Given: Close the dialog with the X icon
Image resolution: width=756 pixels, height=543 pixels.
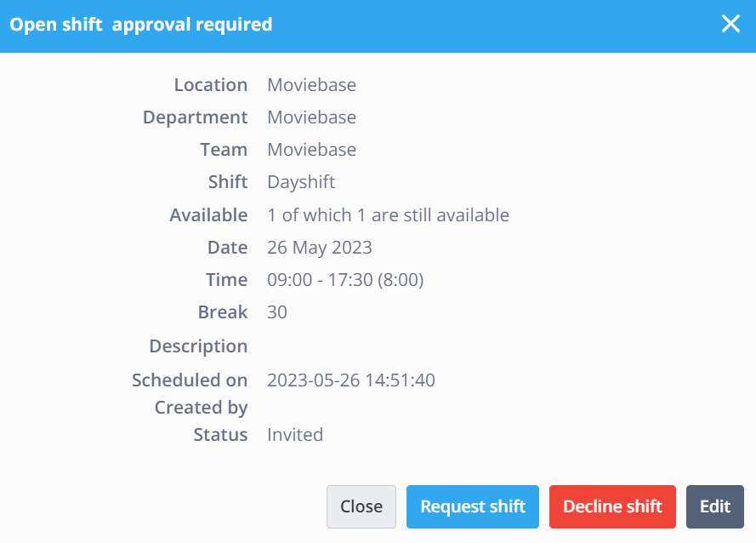Looking at the screenshot, I should click(730, 24).
